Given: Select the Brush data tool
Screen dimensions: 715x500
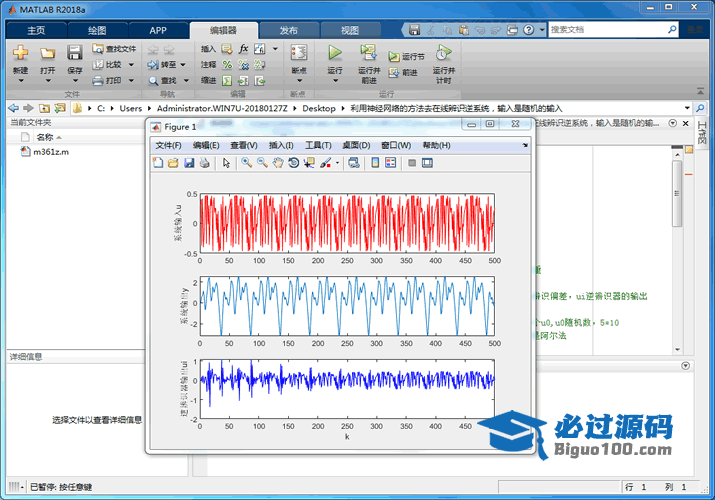Looking at the screenshot, I should click(326, 163).
